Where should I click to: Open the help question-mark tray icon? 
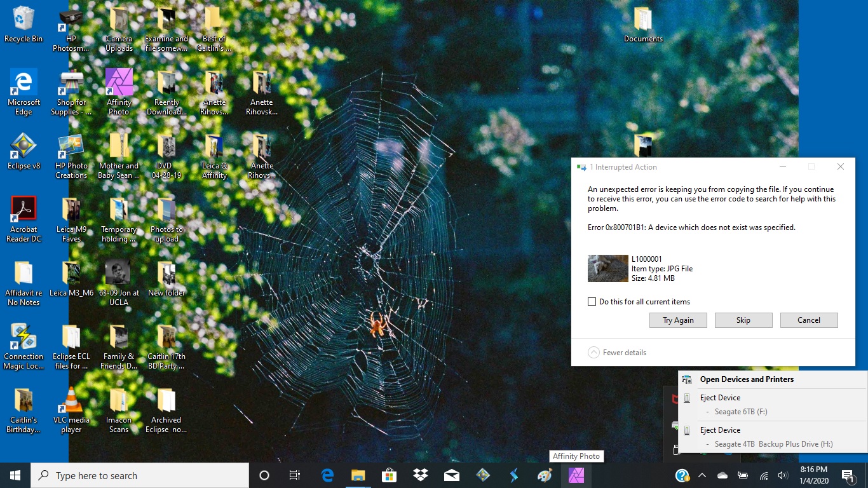pos(682,475)
